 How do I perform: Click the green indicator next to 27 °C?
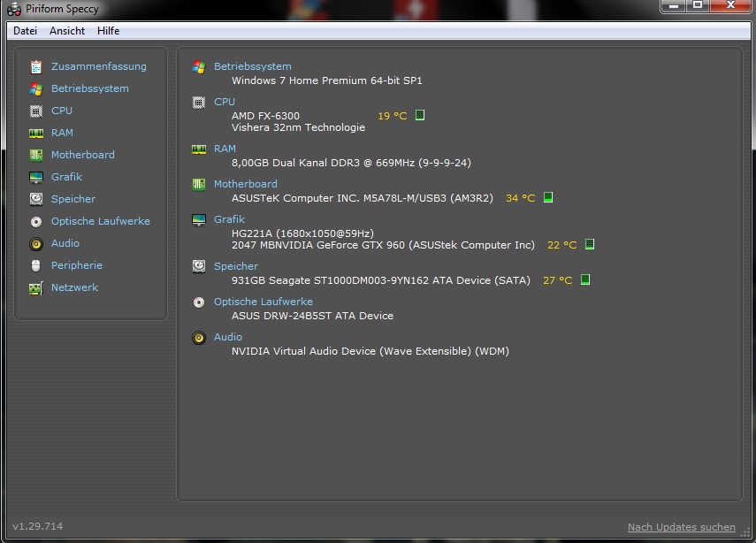[584, 279]
